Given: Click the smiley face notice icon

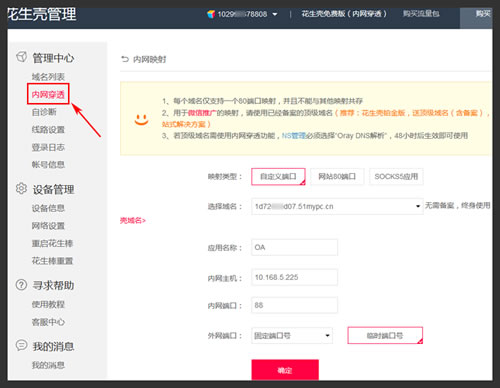Looking at the screenshot, I should point(141,119).
